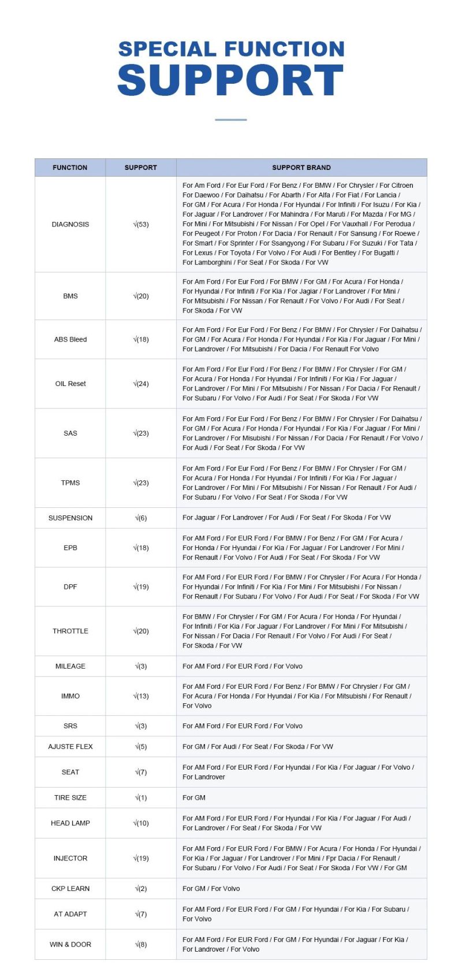Select the MILEAGE row label
The height and width of the screenshot is (980, 462).
point(70,666)
